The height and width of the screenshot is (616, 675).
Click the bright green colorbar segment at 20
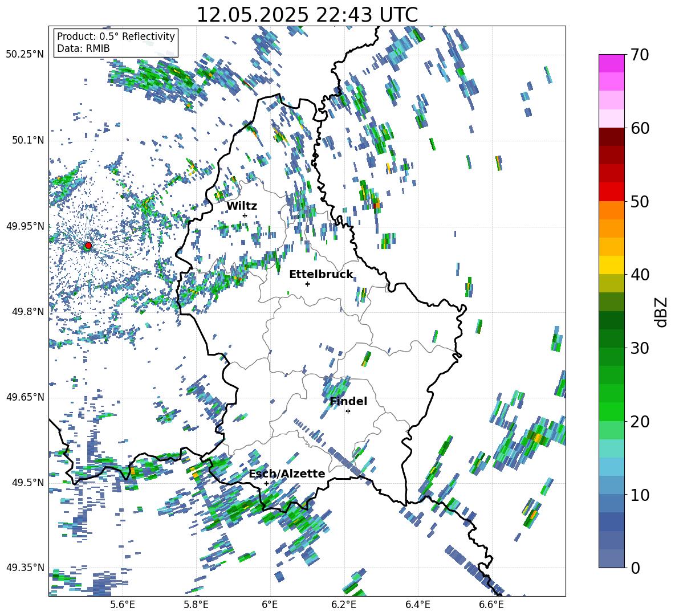tap(611, 411)
